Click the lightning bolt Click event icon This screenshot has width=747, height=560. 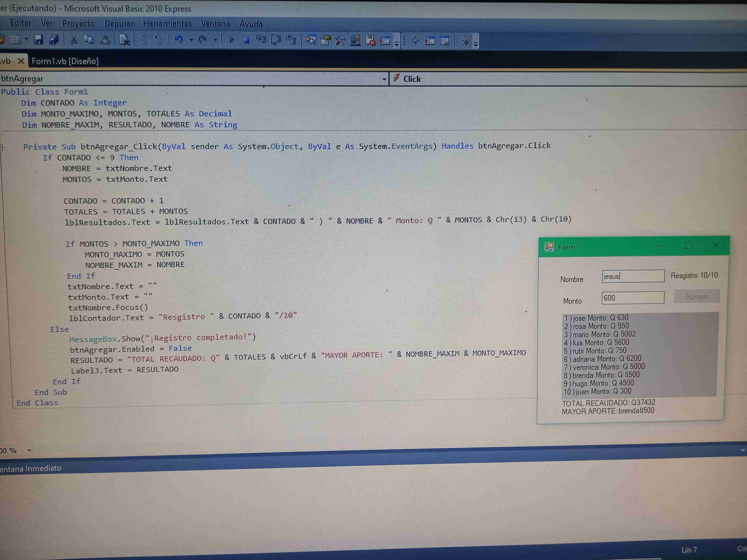click(x=396, y=78)
